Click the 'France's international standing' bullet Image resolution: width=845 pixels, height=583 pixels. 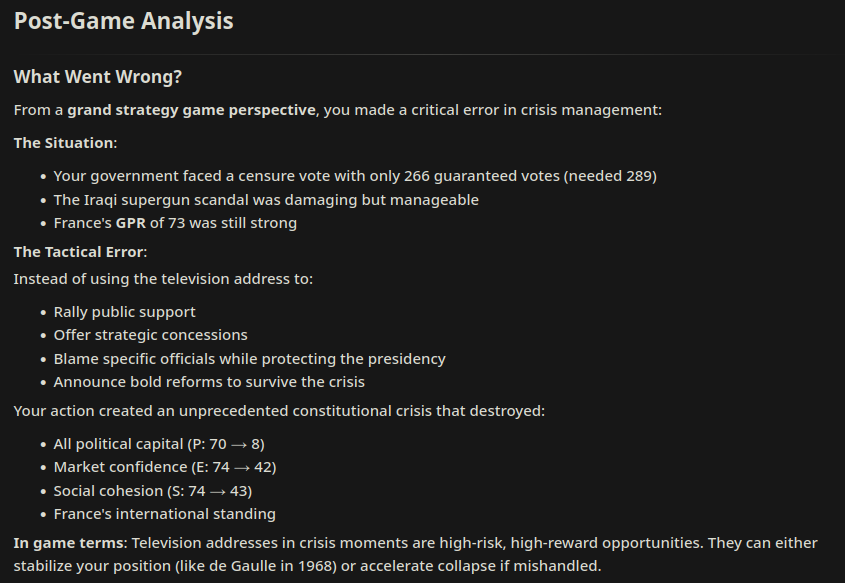[164, 514]
